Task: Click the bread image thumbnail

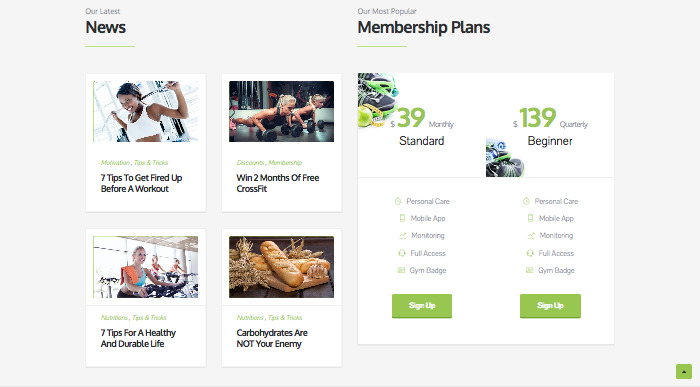Action: [281, 267]
